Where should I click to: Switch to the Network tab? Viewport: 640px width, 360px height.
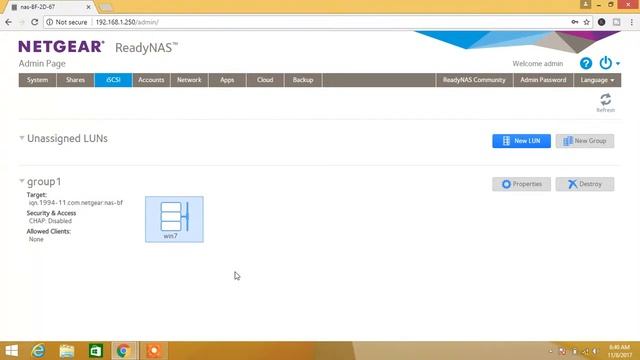coord(189,80)
